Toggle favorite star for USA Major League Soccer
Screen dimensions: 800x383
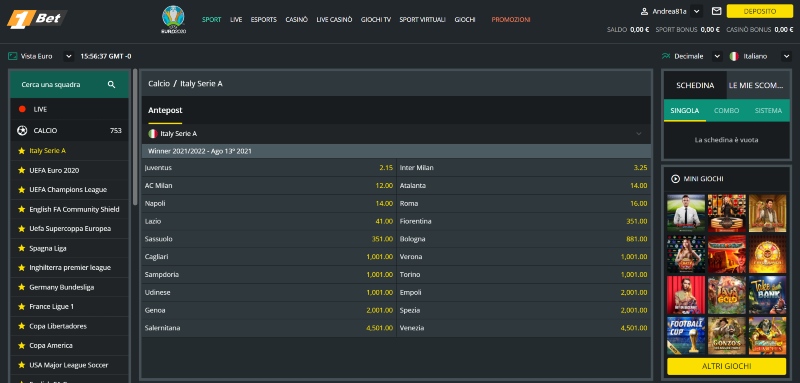tap(21, 365)
